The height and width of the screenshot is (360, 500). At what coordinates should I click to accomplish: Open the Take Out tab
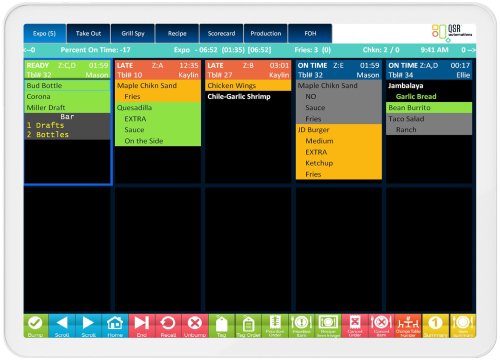point(88,33)
